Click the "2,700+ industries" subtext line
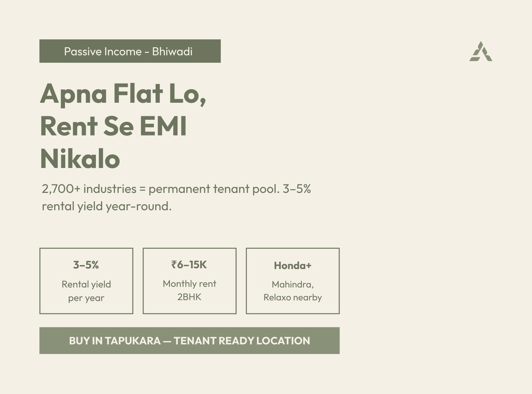 coord(176,189)
